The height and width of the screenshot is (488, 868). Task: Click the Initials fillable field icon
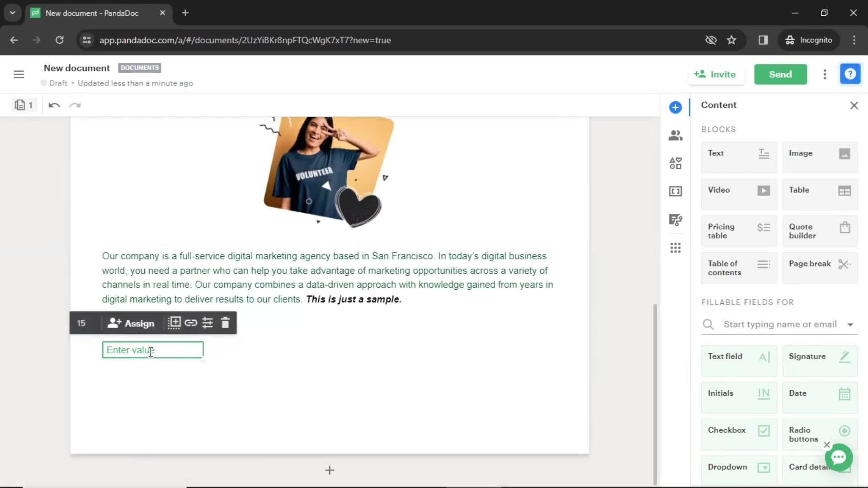764,393
